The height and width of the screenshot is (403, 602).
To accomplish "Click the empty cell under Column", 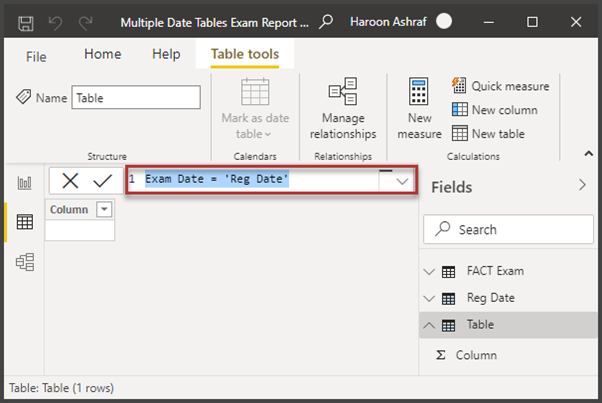I will pyautogui.click(x=80, y=230).
